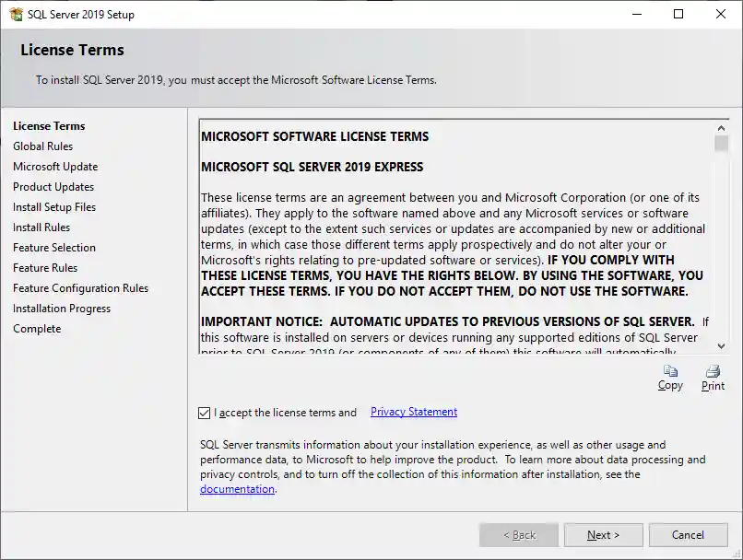Click the disabled Back button

[x=518, y=534]
